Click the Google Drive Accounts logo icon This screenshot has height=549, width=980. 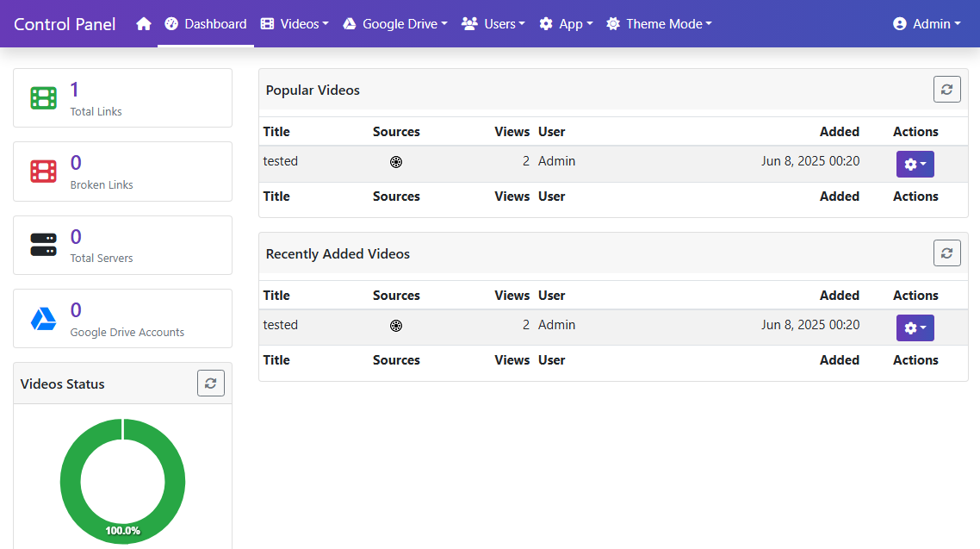pyautogui.click(x=43, y=319)
